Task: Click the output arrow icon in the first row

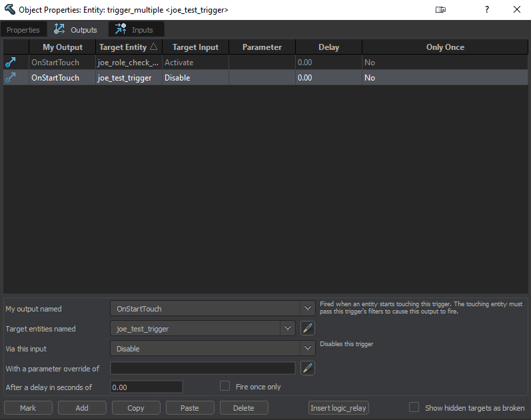Action: click(11, 63)
